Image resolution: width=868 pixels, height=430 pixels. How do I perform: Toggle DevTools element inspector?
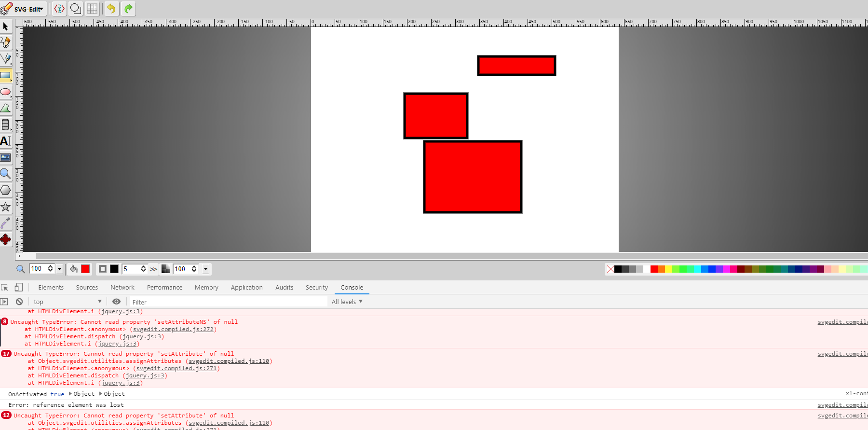[x=5, y=287]
